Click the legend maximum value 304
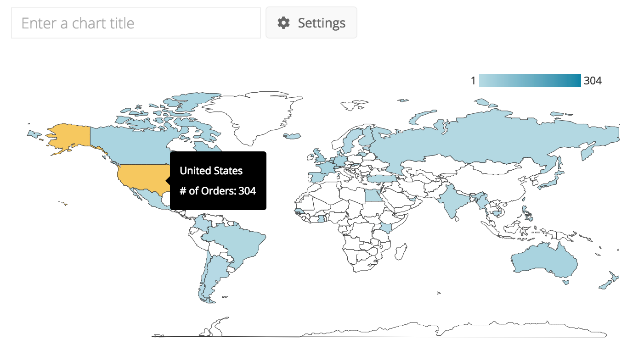This screenshot has width=644, height=356. tap(593, 81)
